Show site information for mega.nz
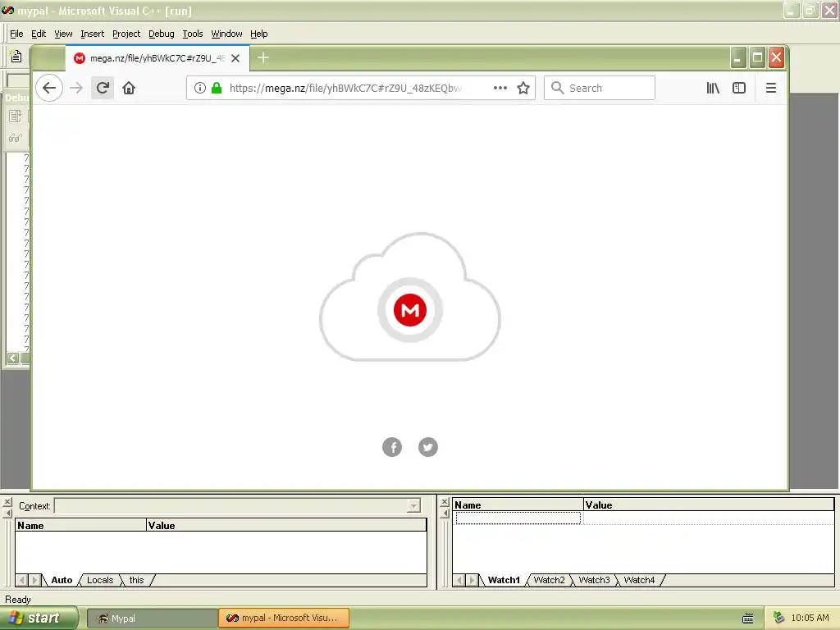840x630 pixels. 200,88
